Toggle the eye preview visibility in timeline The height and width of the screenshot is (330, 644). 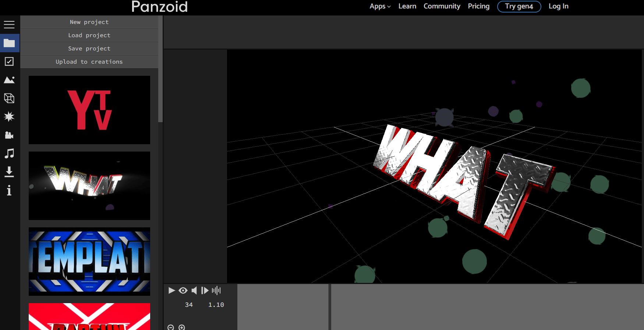pos(183,291)
